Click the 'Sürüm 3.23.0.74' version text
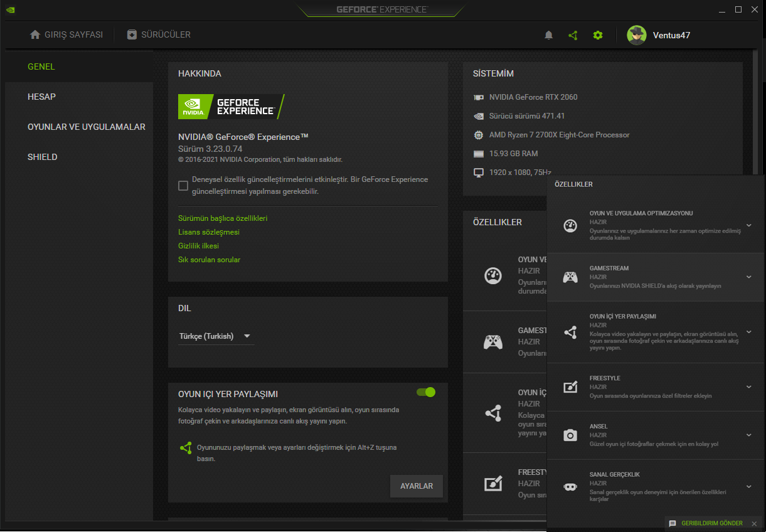The width and height of the screenshot is (766, 532). pos(210,149)
